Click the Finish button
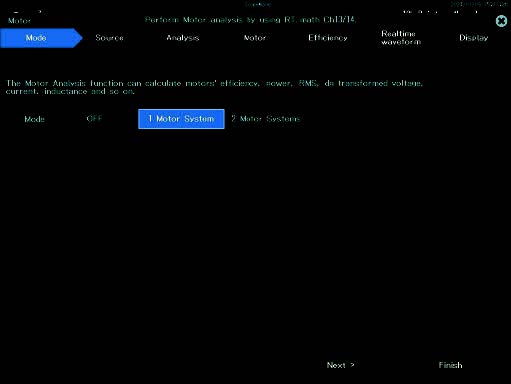This screenshot has height=384, width=511. click(x=450, y=365)
